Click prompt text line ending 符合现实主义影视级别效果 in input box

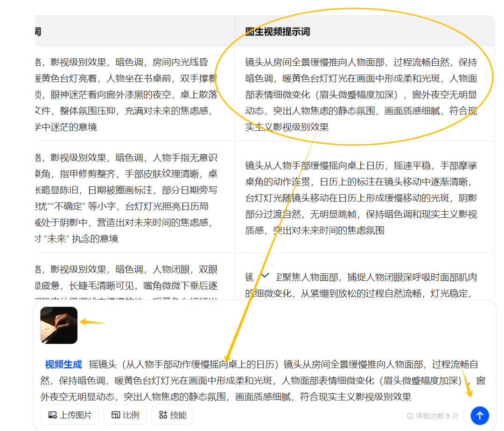(x=226, y=397)
